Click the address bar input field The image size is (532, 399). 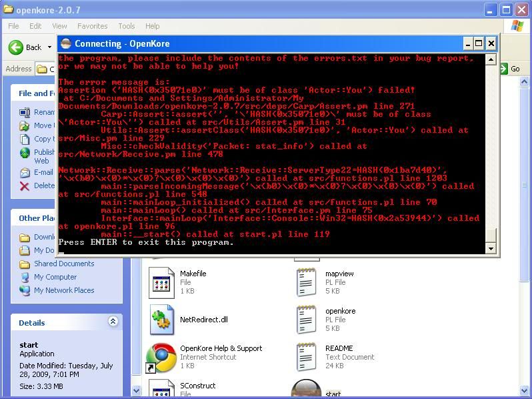(x=46, y=69)
